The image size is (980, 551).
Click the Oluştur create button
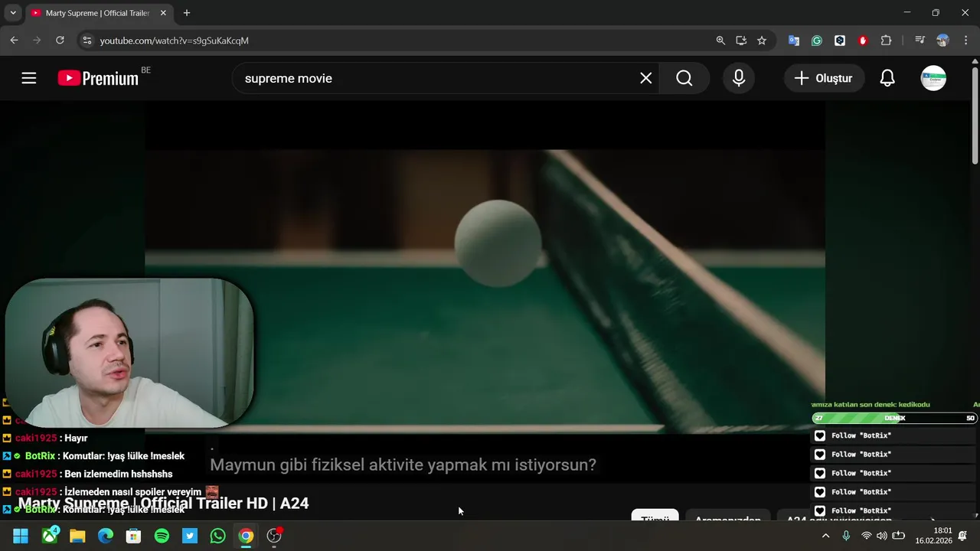(824, 78)
